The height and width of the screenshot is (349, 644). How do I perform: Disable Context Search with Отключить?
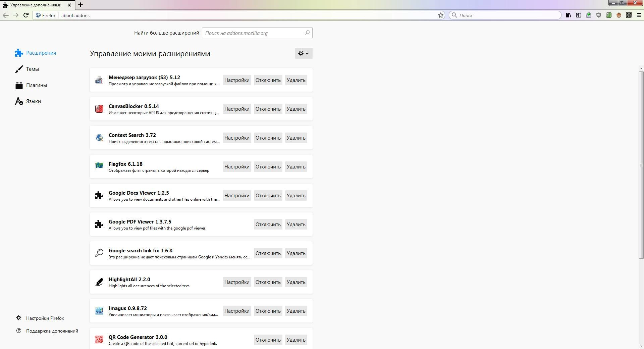coord(268,138)
